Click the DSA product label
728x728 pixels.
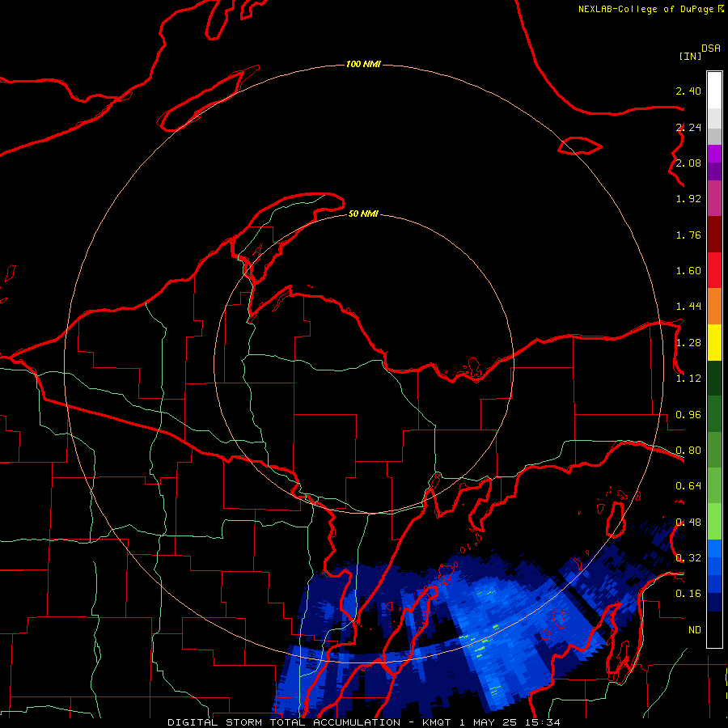pos(711,49)
